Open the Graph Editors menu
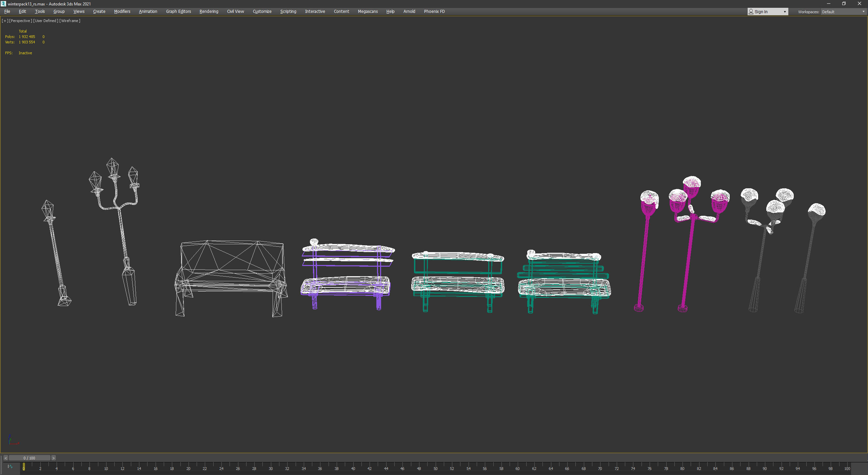 (x=178, y=12)
